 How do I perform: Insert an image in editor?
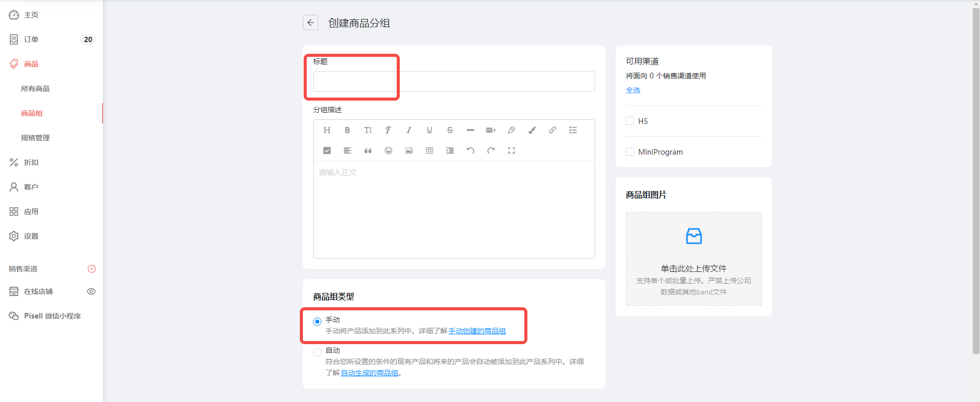point(409,151)
